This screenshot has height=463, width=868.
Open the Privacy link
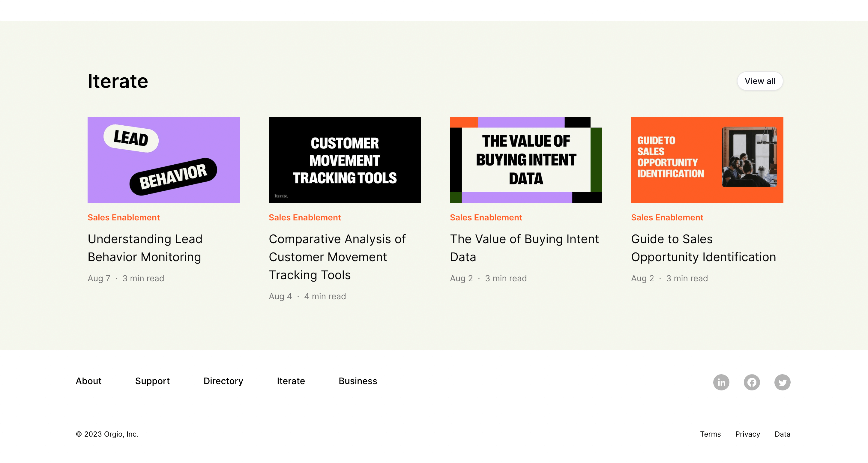[747, 434]
